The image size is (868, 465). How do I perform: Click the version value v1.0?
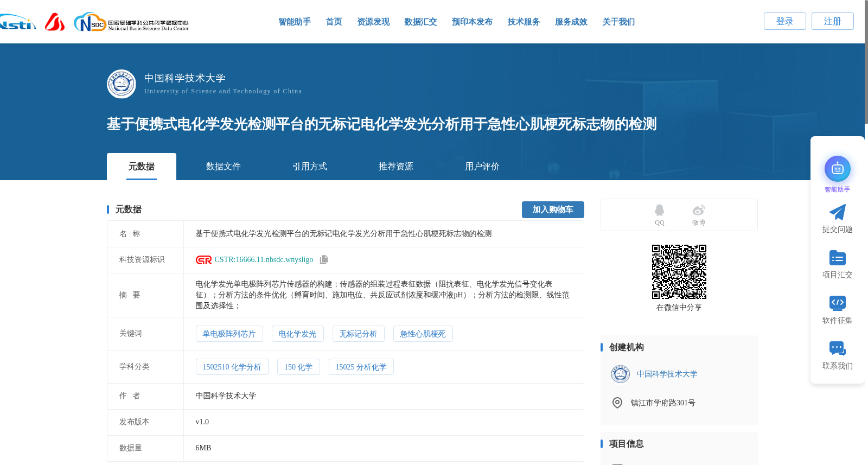tap(202, 422)
